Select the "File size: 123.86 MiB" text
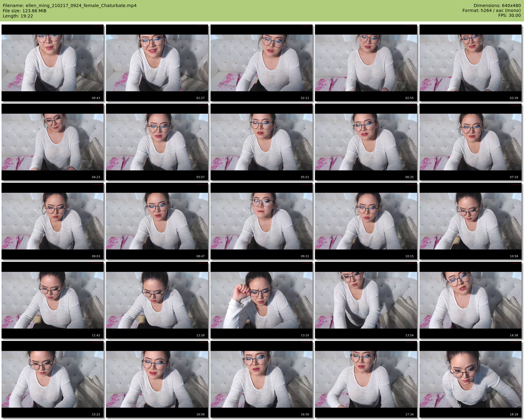524x420 pixels. pos(25,11)
